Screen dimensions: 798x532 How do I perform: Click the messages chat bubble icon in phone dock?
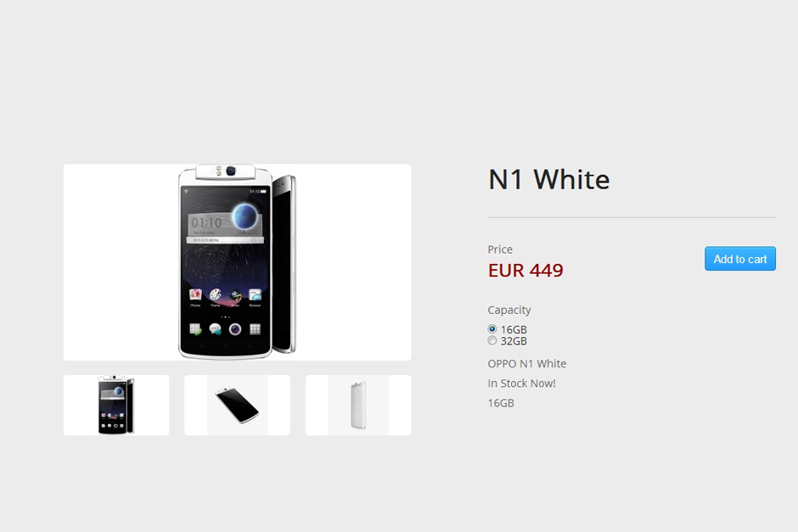coord(216,329)
